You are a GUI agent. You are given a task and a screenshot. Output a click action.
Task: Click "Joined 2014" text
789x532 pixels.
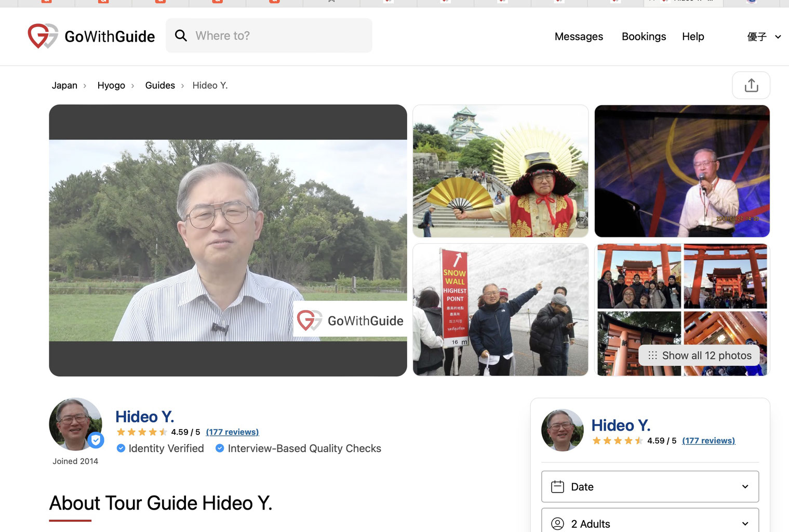(x=75, y=461)
